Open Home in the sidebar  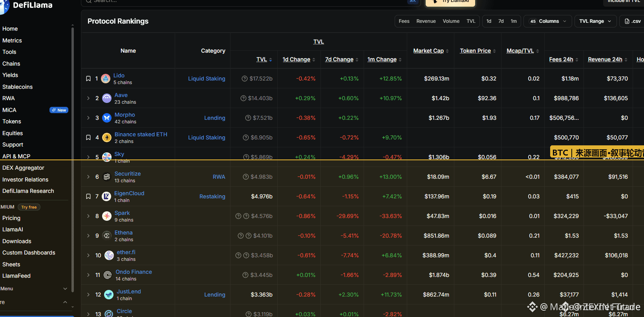[10, 29]
